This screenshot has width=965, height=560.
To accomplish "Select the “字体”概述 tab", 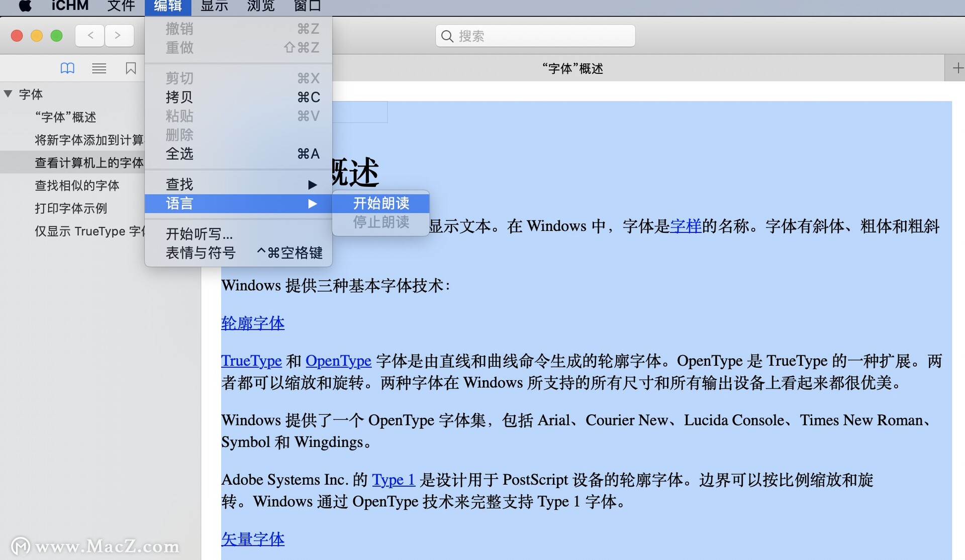I will (572, 68).
